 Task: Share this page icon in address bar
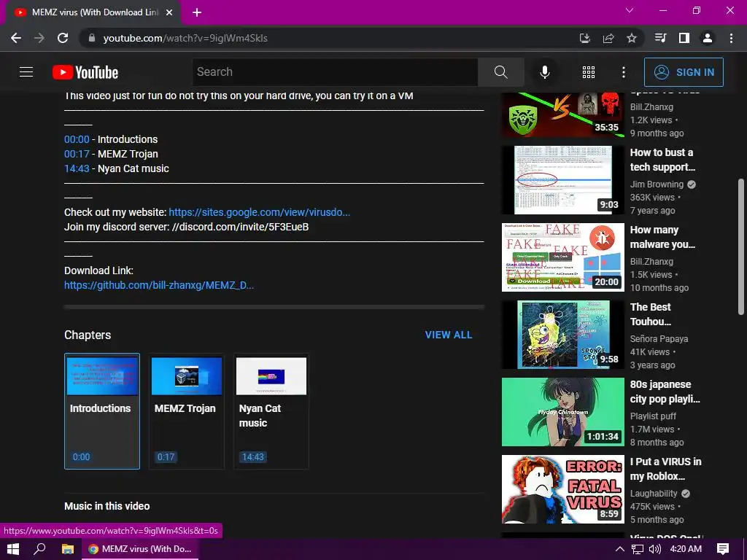click(x=608, y=38)
